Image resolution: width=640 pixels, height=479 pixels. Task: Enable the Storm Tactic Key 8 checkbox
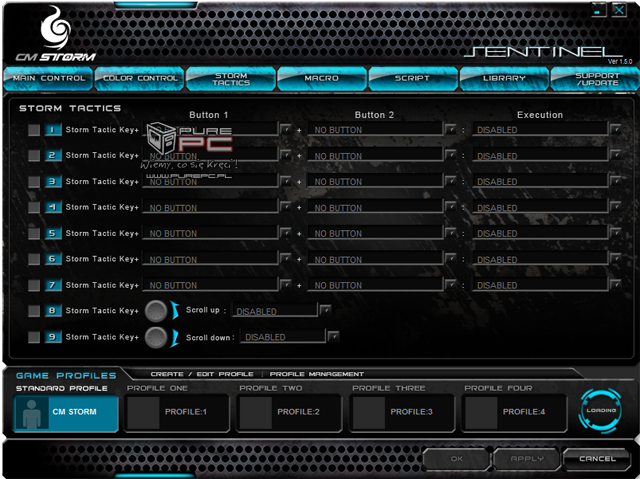[x=34, y=311]
